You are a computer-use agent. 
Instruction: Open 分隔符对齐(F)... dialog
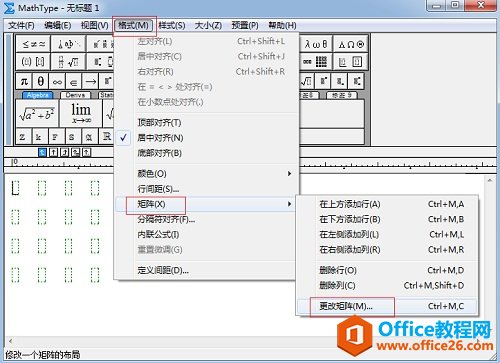coord(205,219)
